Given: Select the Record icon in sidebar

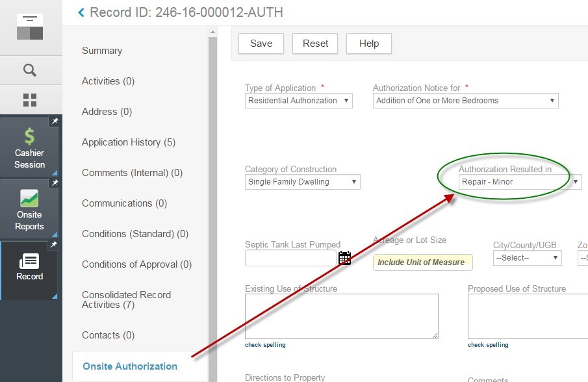Looking at the screenshot, I should click(x=29, y=261).
